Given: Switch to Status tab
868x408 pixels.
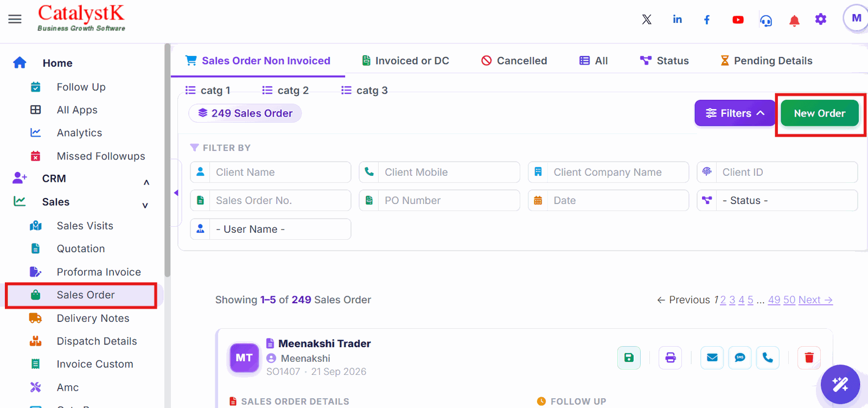Looking at the screenshot, I should pyautogui.click(x=665, y=61).
